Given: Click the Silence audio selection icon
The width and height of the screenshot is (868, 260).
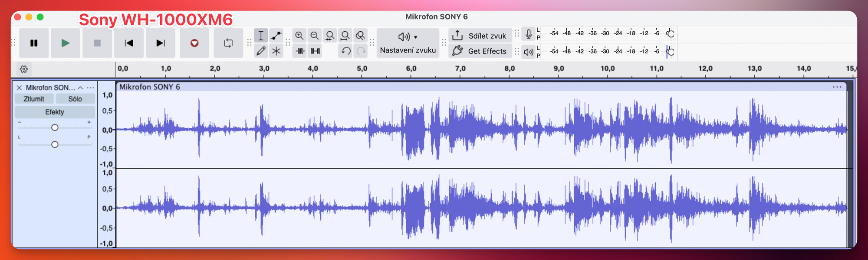Looking at the screenshot, I should click(316, 51).
